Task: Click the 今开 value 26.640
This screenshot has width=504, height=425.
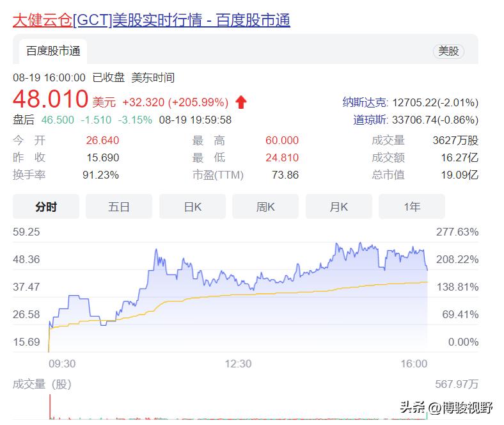Action: pos(102,140)
